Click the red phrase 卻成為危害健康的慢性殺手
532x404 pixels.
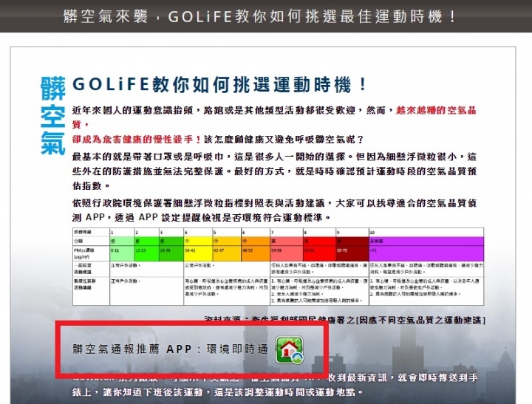point(137,140)
